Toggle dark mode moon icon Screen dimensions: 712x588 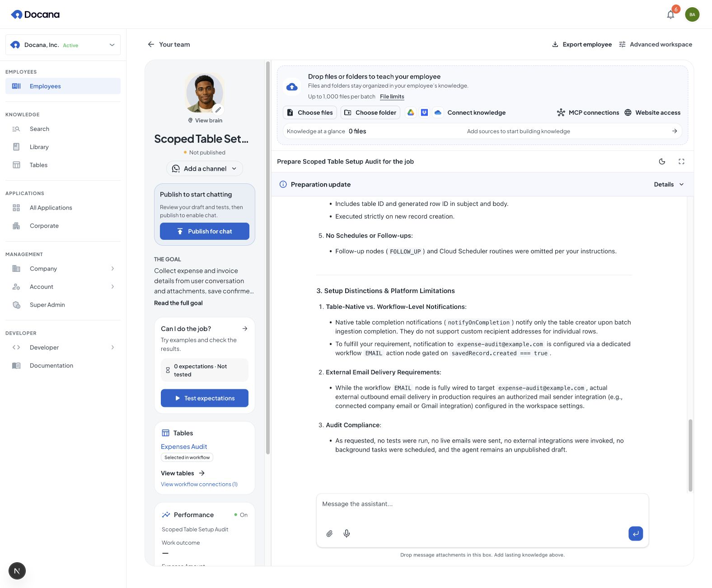pyautogui.click(x=662, y=162)
